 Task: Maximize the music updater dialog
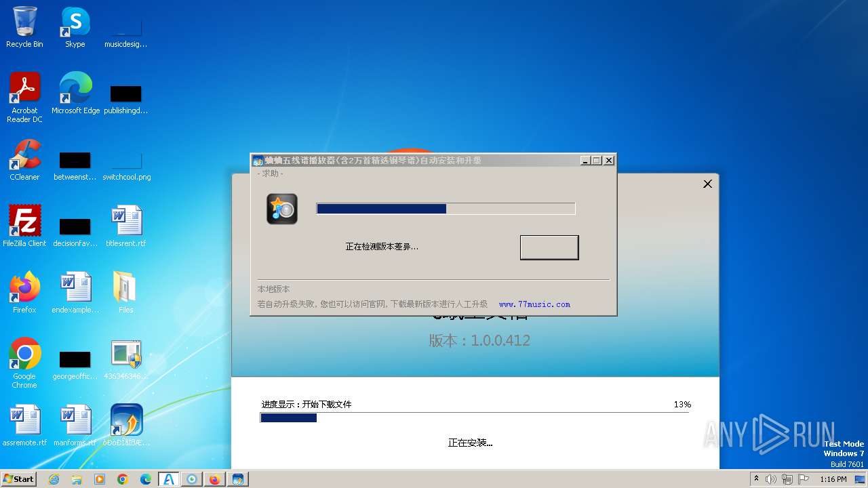pyautogui.click(x=597, y=161)
